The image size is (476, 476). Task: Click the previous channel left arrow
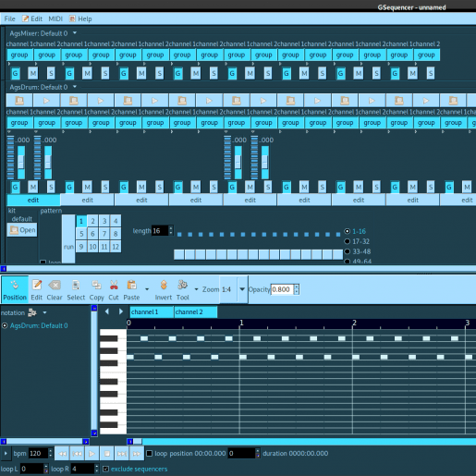[x=107, y=311]
